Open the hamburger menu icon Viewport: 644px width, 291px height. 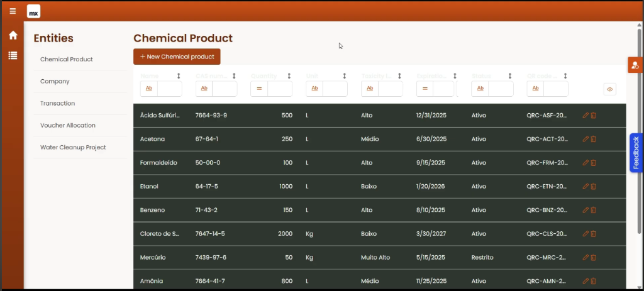(x=13, y=11)
